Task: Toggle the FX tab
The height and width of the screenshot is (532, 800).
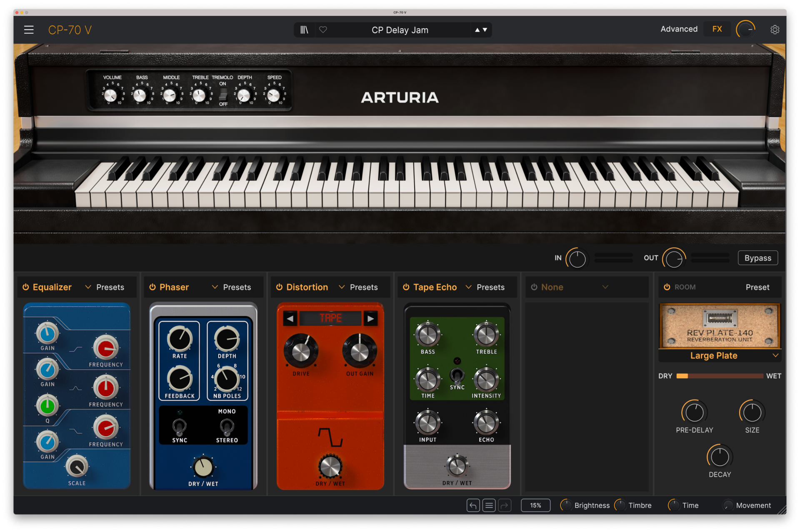Action: tap(717, 29)
